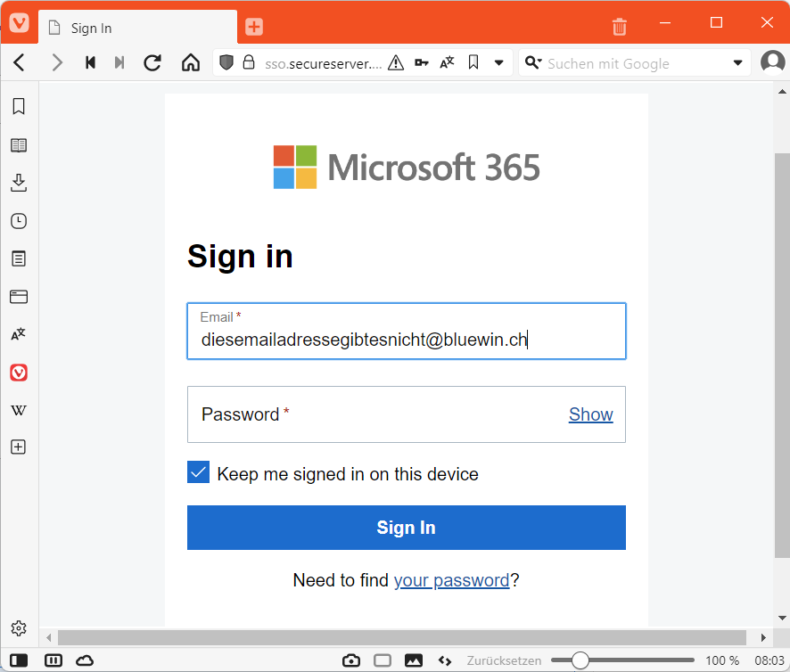
Task: Open a new tab with plus button
Action: coord(254,27)
